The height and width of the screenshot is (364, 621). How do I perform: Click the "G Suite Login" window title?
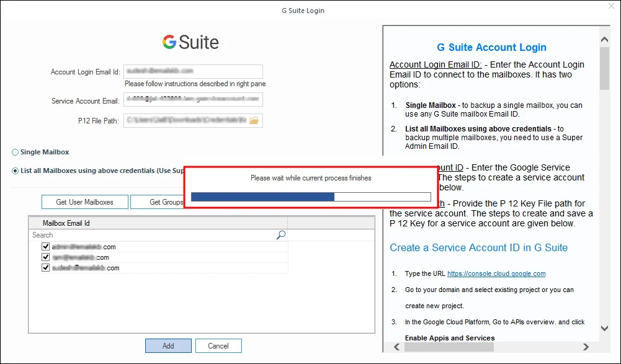[303, 11]
